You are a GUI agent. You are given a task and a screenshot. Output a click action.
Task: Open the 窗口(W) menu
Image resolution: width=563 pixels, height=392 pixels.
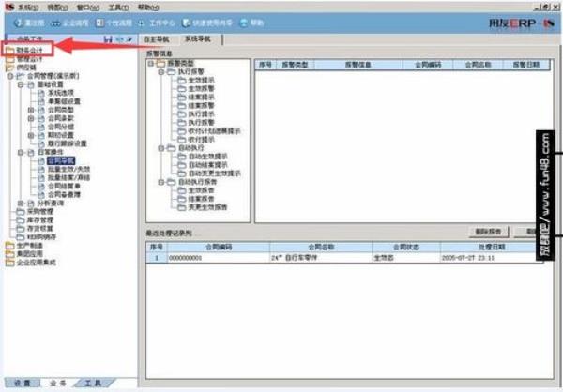coord(88,8)
